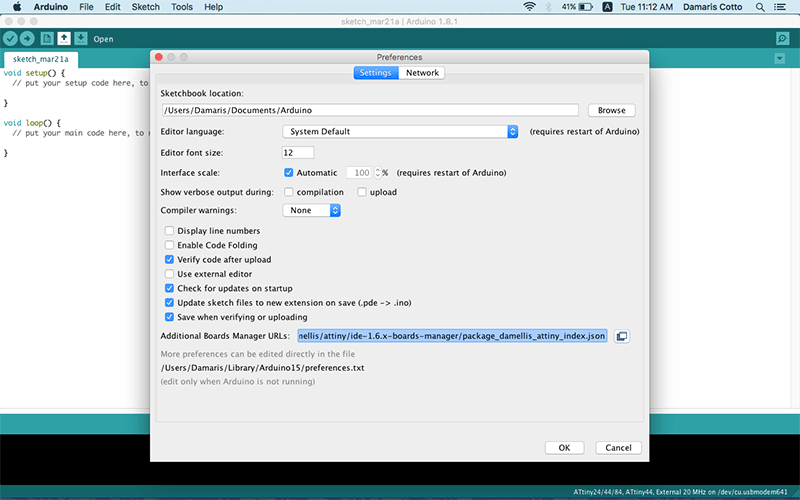Open the Sketch menu

pyautogui.click(x=145, y=7)
